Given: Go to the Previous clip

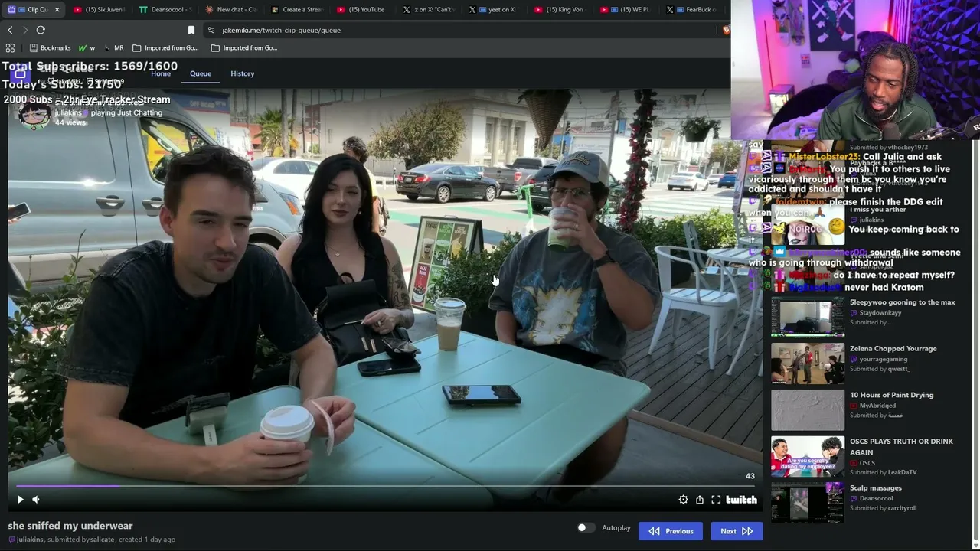Looking at the screenshot, I should click(x=671, y=531).
